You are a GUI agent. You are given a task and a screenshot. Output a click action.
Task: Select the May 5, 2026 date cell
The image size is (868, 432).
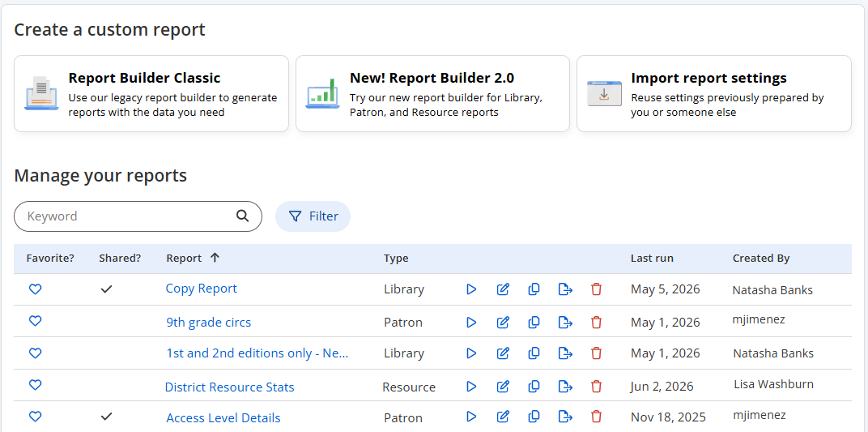point(666,289)
